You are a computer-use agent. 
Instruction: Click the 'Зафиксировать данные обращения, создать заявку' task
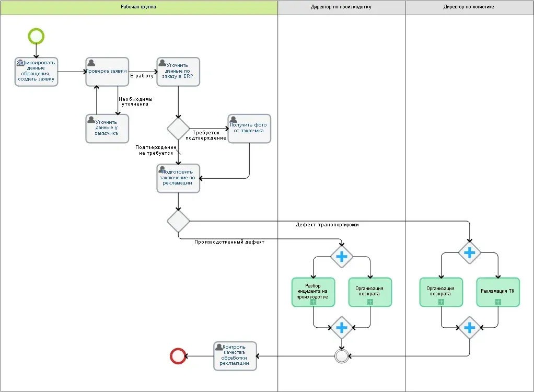pos(36,73)
